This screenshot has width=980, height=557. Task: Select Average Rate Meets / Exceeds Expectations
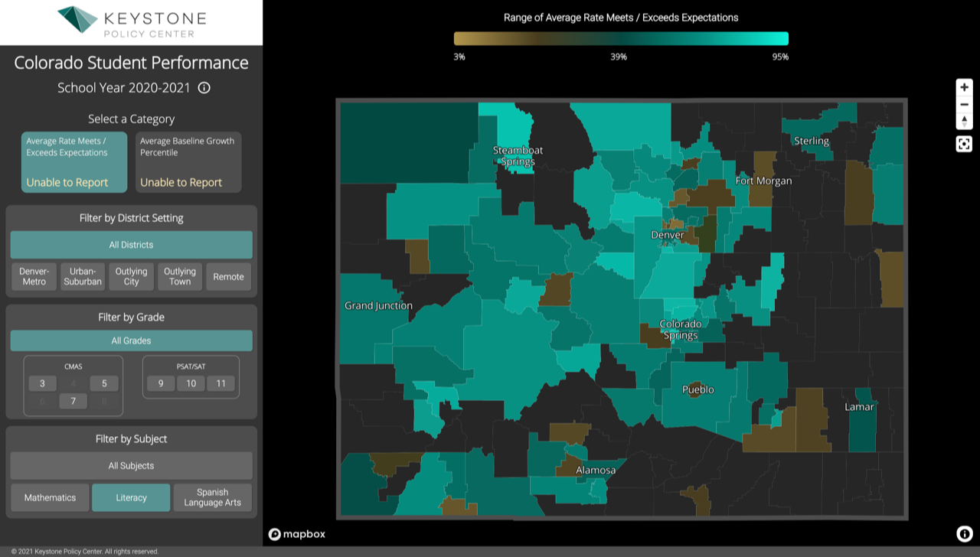pyautogui.click(x=74, y=162)
